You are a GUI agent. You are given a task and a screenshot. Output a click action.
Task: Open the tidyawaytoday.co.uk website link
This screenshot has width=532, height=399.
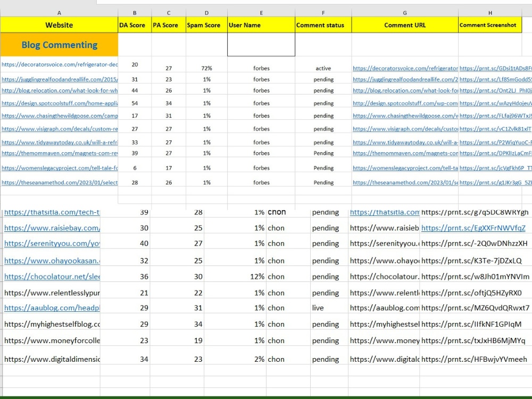pyautogui.click(x=60, y=143)
